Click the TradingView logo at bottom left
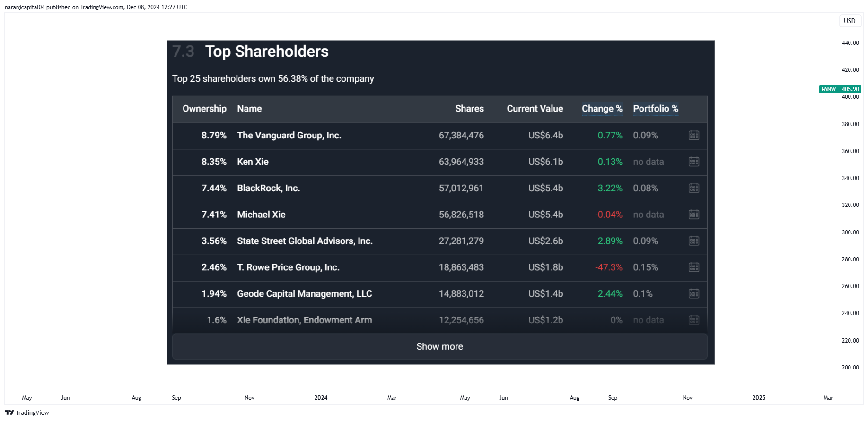 [x=27, y=412]
